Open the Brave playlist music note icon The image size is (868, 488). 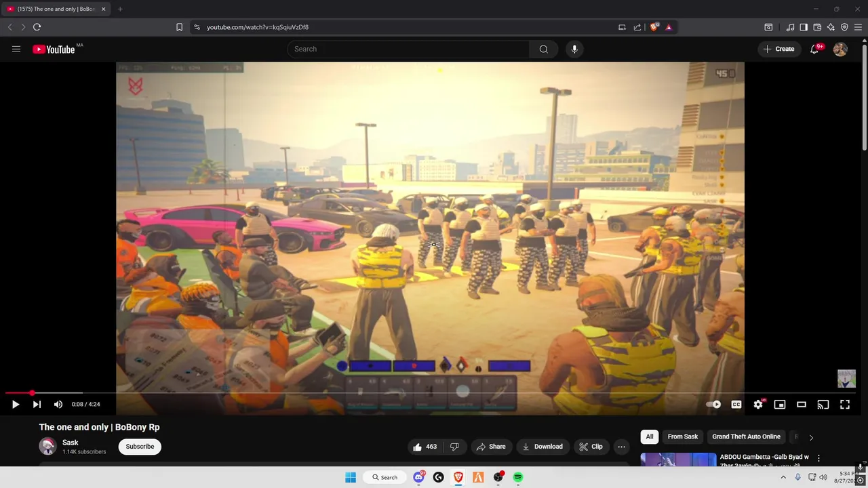pos(790,27)
